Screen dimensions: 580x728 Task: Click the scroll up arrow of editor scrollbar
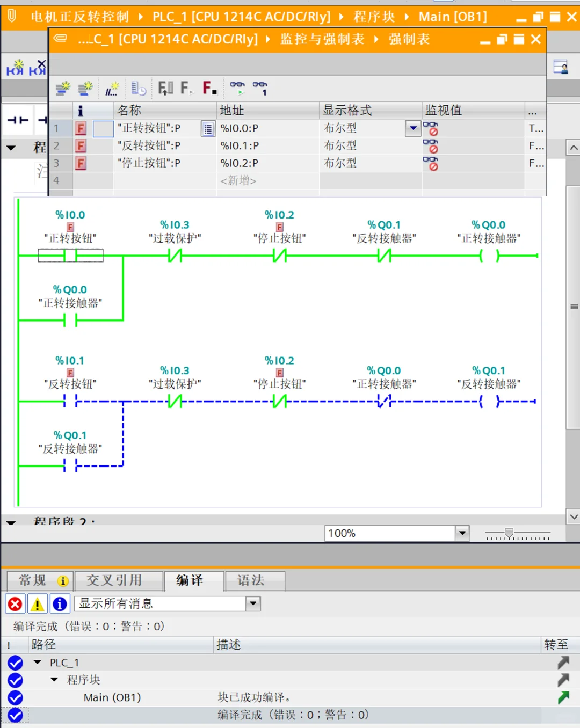pyautogui.click(x=574, y=148)
